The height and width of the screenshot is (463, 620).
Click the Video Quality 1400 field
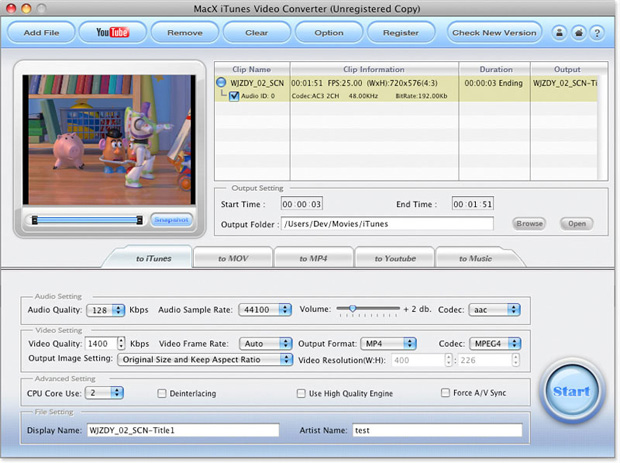[102, 344]
